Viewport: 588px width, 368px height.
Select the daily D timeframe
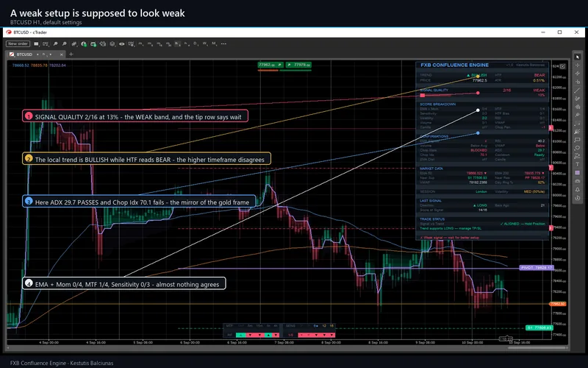click(x=196, y=44)
